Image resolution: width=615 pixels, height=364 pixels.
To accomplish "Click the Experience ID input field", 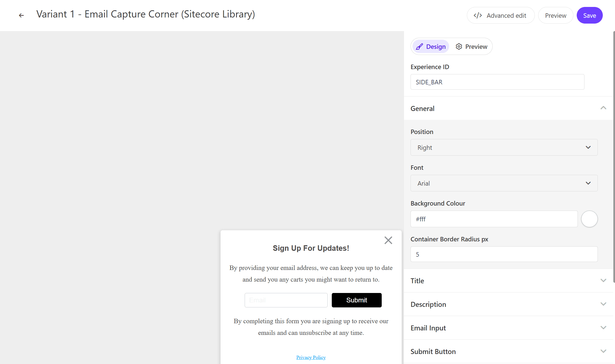I will pos(497,82).
